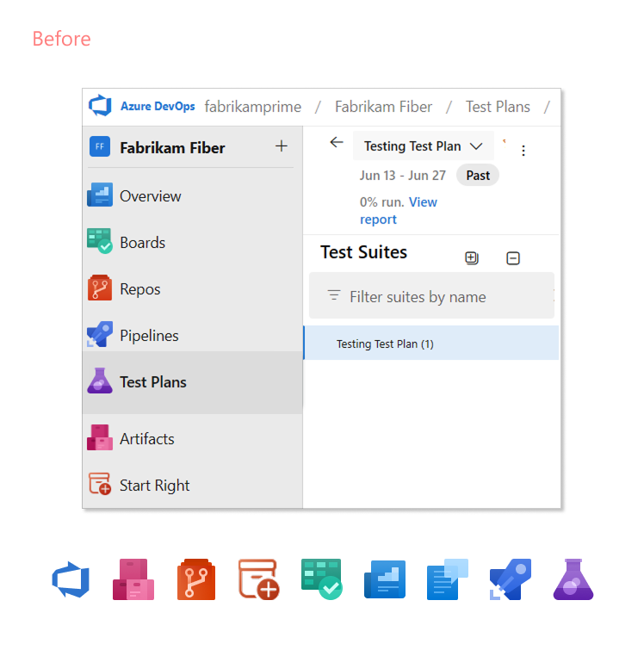Click the large blue document wiki icon in bottom row

pyautogui.click(x=448, y=579)
